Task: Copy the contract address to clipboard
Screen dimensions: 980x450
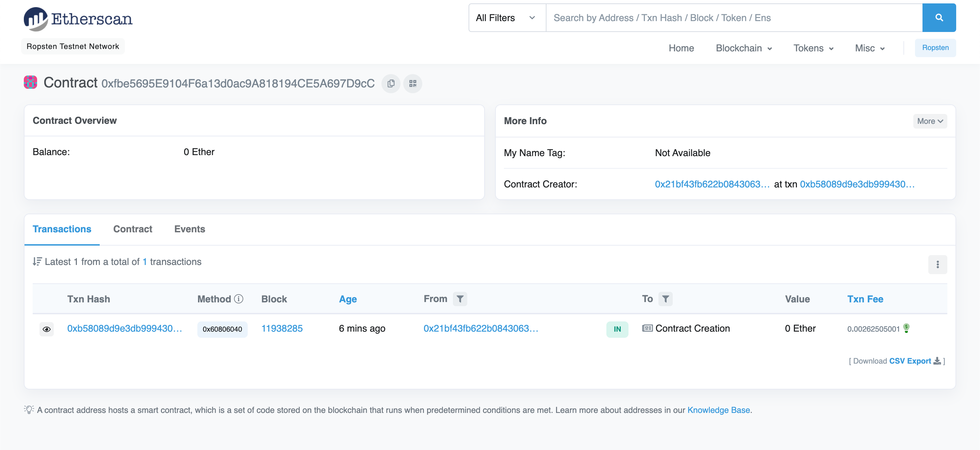Action: coord(391,84)
